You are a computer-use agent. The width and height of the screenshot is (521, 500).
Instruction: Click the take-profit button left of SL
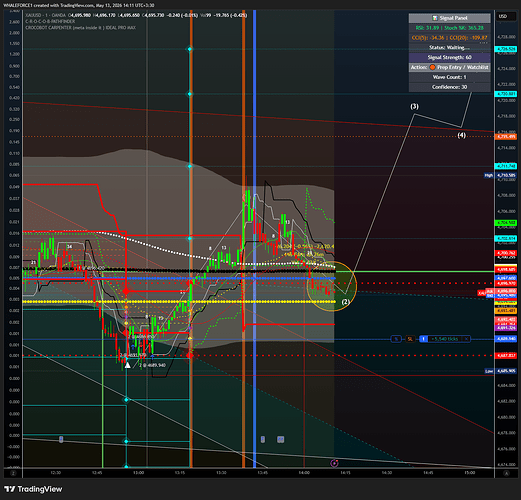[x=396, y=339]
